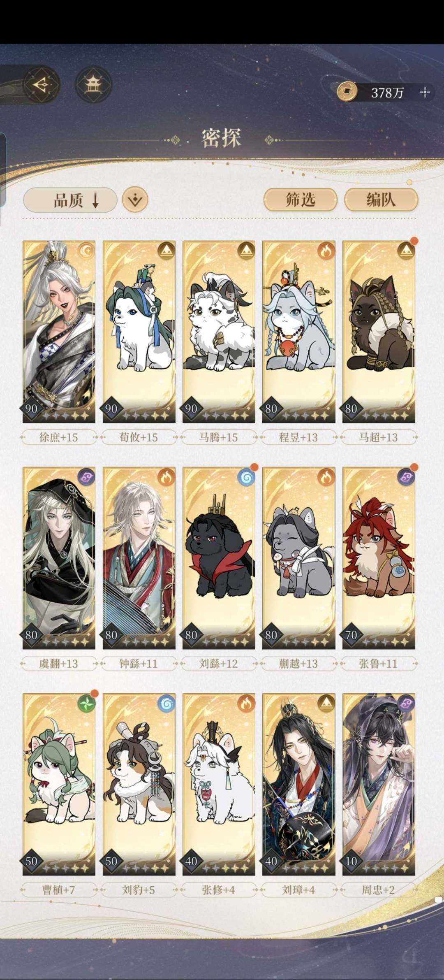Open the 编队 team formation button
Viewport: 444px width, 980px height.
tap(381, 200)
